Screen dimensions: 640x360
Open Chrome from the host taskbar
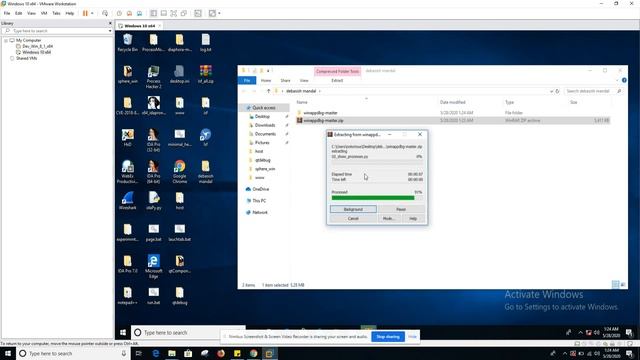point(253,353)
